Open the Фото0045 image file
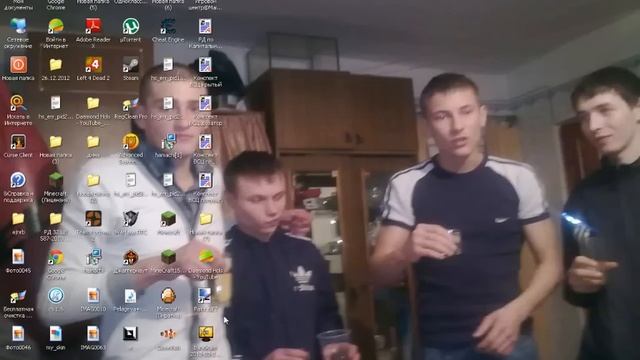640x360 pixels. [x=18, y=257]
